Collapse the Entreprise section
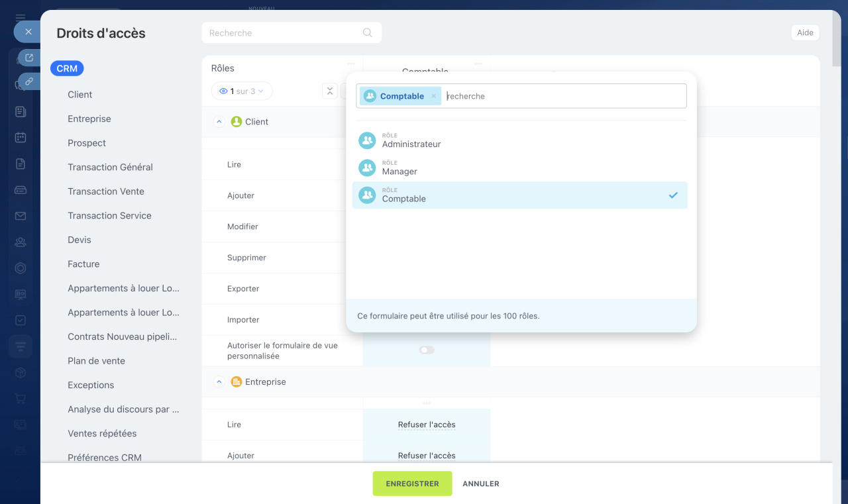Viewport: 848px width, 504px height. [x=219, y=382]
